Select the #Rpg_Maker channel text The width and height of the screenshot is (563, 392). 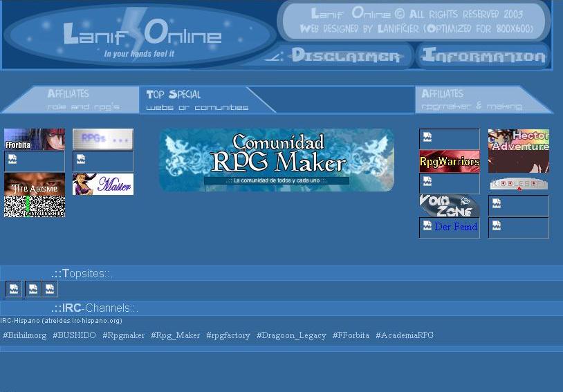(175, 335)
